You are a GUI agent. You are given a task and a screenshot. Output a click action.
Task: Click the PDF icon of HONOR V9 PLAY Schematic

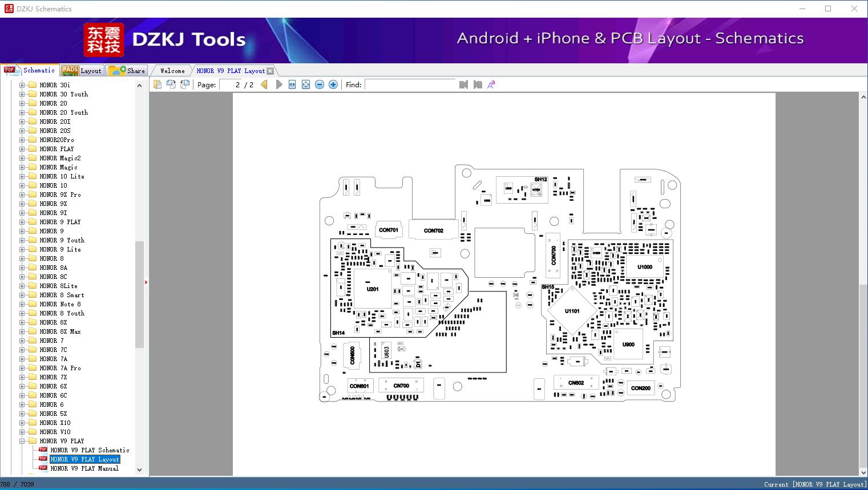point(43,449)
